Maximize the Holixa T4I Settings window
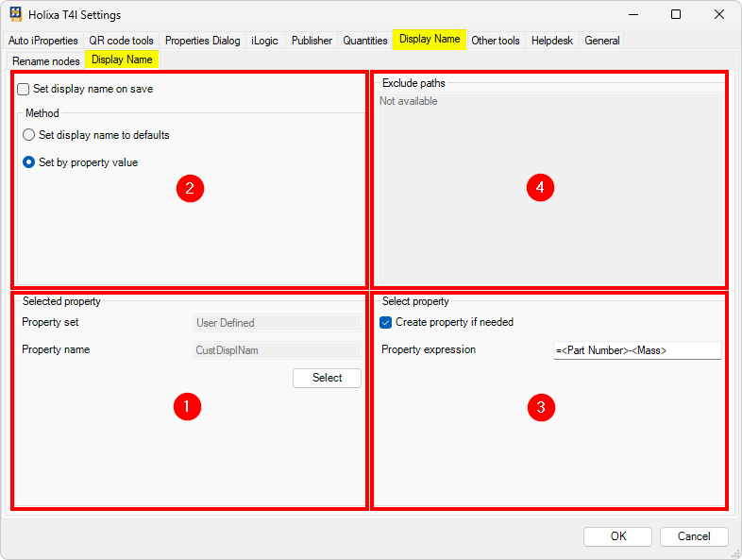This screenshot has height=560, width=742. pyautogui.click(x=676, y=15)
